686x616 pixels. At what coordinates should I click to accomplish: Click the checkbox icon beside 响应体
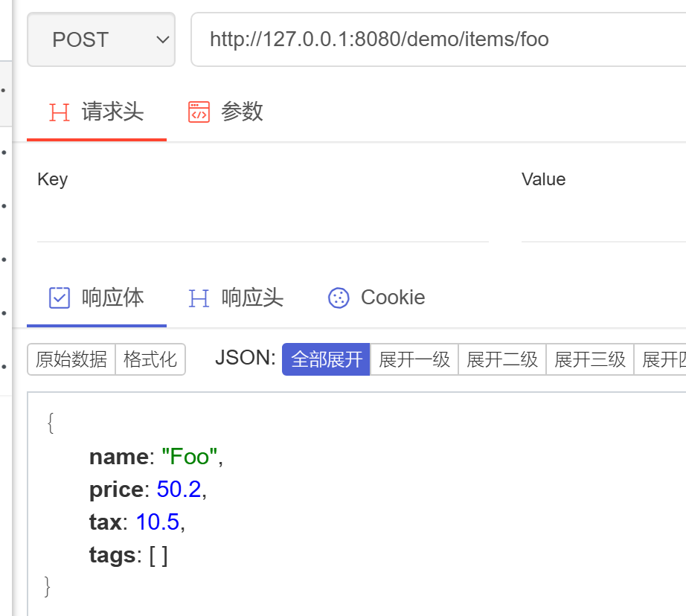coord(60,298)
